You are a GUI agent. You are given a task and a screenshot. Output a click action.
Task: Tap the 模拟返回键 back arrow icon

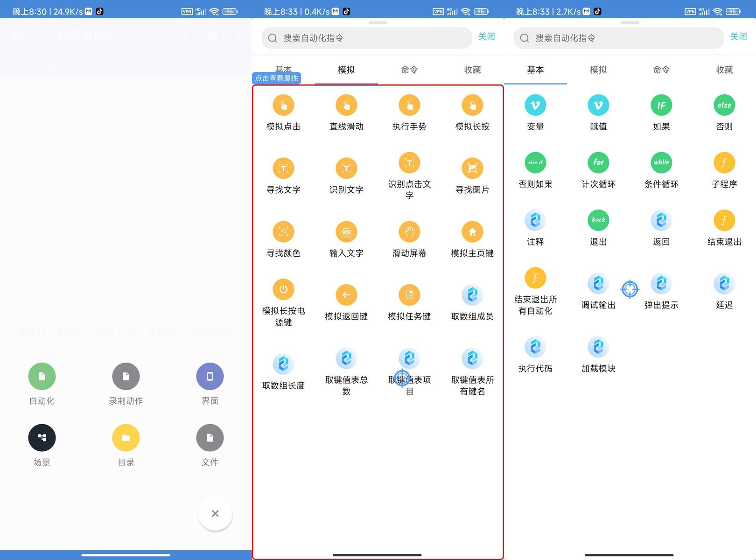coord(346,295)
